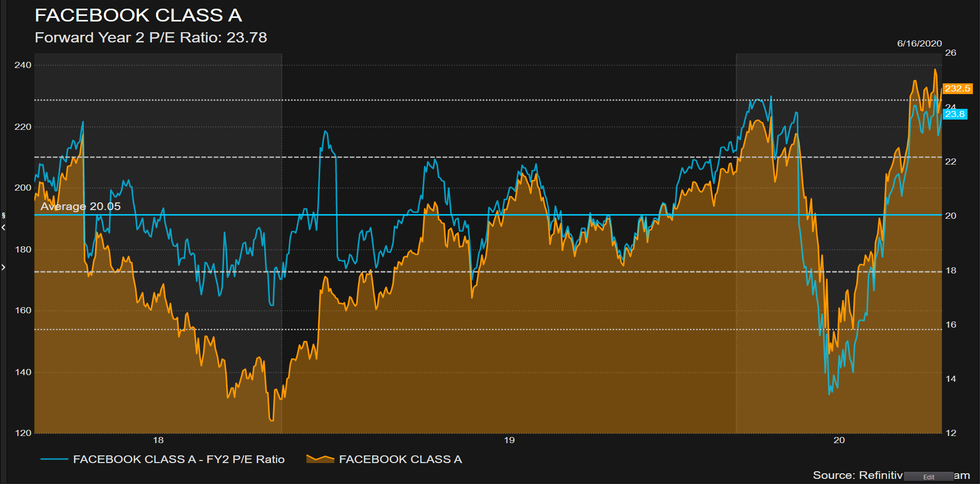Click the orange 232.5 price value tag
This screenshot has width=980, height=484.
pyautogui.click(x=957, y=88)
